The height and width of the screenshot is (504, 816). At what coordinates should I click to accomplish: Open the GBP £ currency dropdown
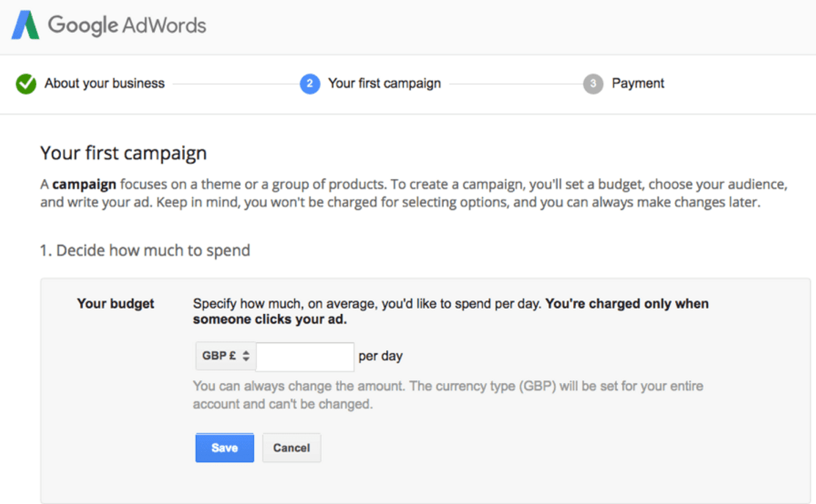click(225, 356)
